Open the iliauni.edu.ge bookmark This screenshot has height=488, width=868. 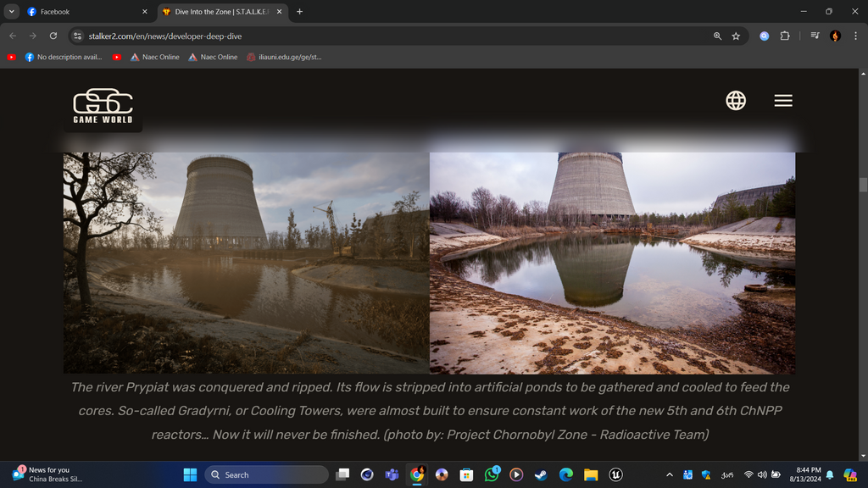[284, 57]
